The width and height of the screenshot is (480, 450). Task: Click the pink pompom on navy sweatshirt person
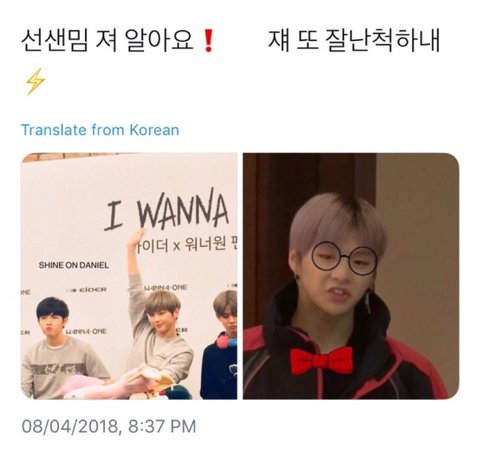click(x=227, y=340)
